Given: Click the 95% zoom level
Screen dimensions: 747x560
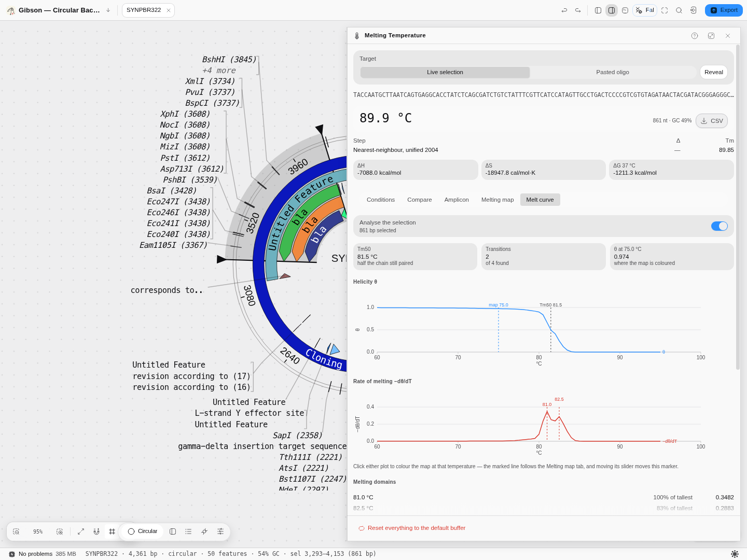Looking at the screenshot, I should 38,531.
